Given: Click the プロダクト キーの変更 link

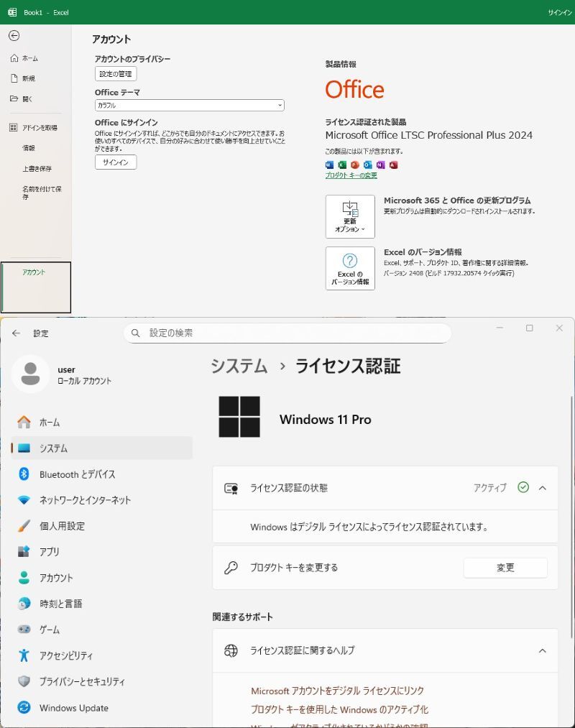Looking at the screenshot, I should click(351, 175).
